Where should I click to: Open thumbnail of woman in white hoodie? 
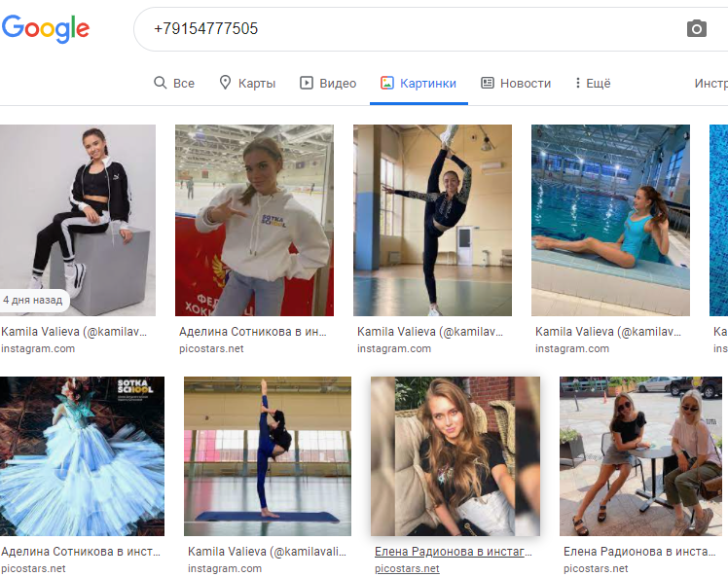click(254, 220)
